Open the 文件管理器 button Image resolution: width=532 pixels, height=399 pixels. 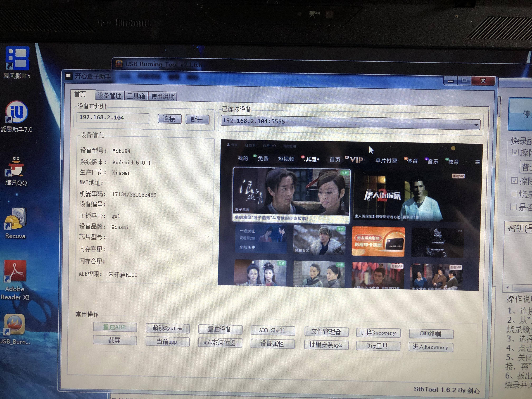click(326, 332)
